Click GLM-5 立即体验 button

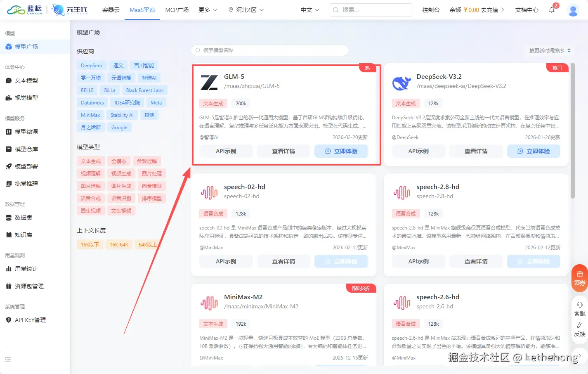tap(341, 151)
